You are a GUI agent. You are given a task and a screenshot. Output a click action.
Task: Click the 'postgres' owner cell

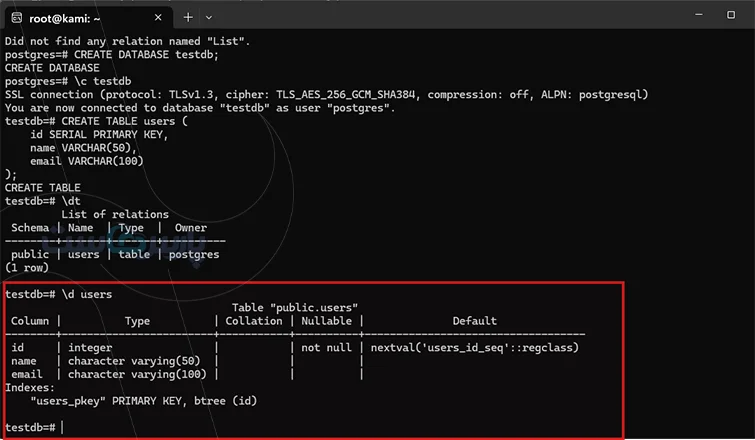pyautogui.click(x=194, y=254)
